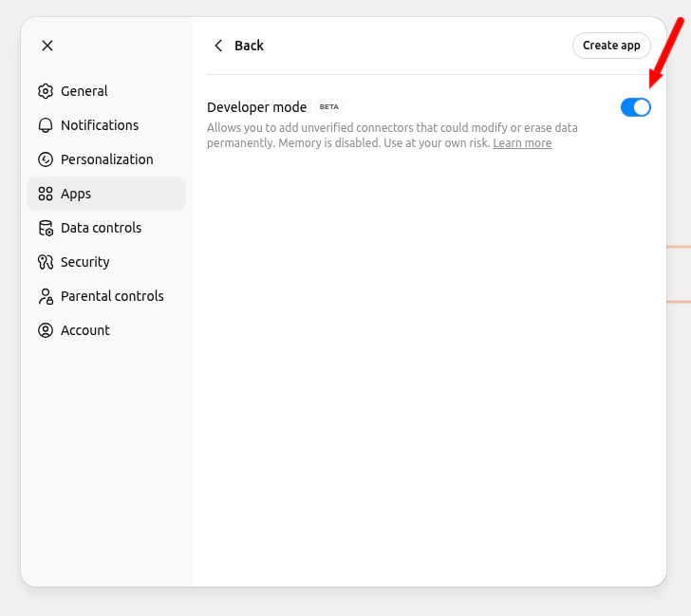Click the 'Allows you to add unverified connectors' description
Image resolution: width=691 pixels, height=616 pixels.
[392, 136]
